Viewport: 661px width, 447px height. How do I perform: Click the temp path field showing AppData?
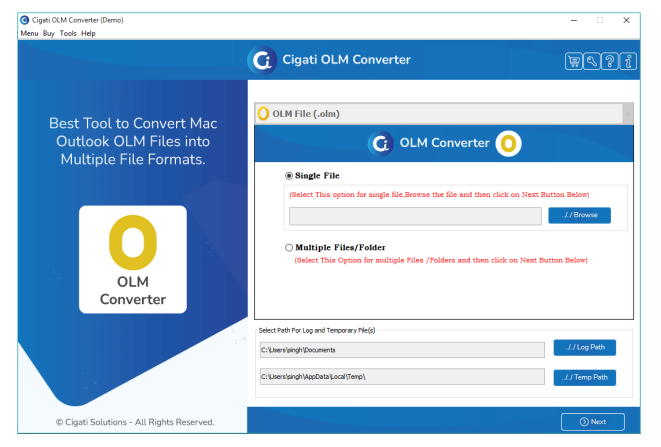pos(402,377)
